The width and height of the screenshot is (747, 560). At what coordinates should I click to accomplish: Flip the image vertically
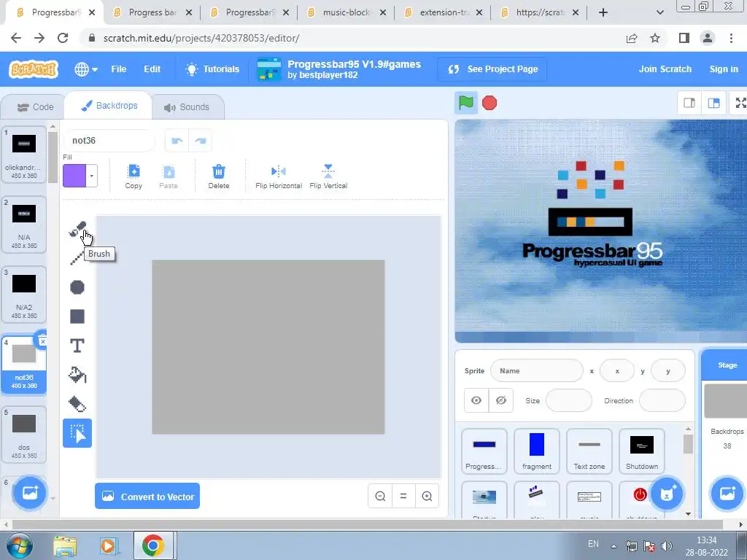[x=328, y=176]
